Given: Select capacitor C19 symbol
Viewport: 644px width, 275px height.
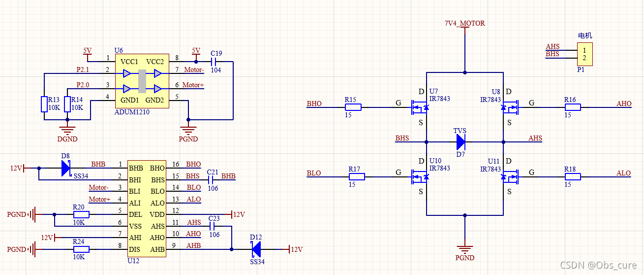Looking at the screenshot, I should tap(215, 62).
